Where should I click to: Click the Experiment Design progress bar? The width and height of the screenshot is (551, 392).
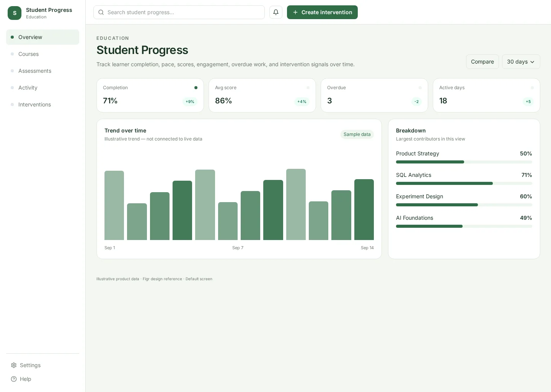(x=464, y=205)
